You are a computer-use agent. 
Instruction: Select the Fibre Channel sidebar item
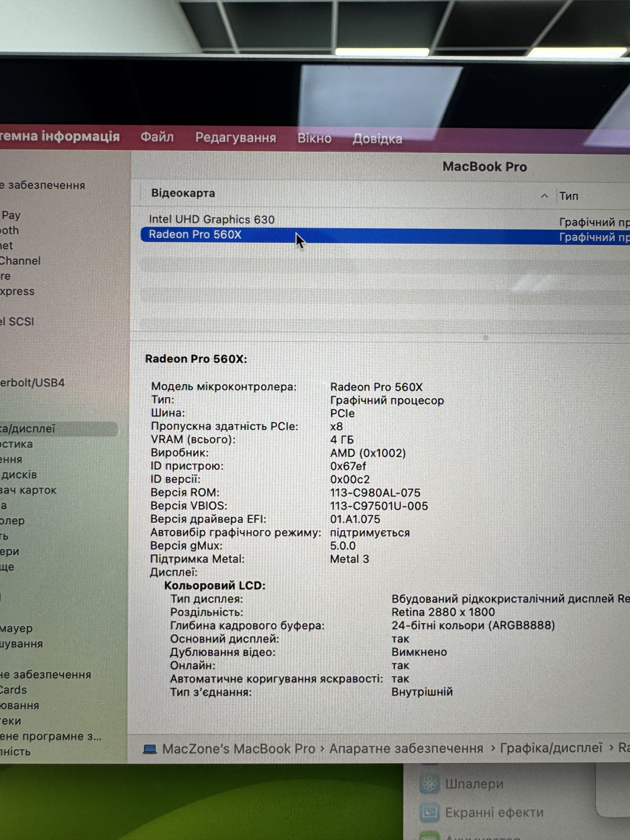[20, 261]
